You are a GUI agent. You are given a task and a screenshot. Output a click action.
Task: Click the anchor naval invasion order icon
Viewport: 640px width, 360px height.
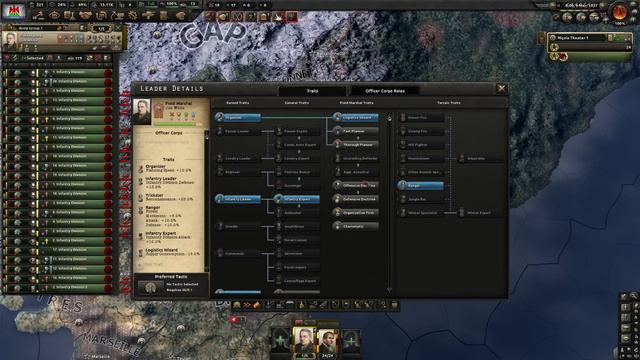[x=269, y=305]
